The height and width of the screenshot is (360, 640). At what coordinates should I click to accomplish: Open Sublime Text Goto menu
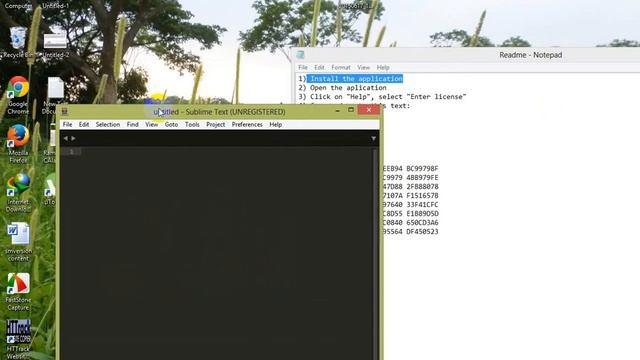(x=171, y=124)
